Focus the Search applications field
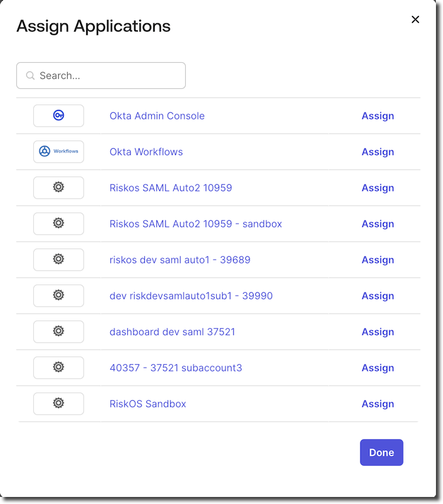 (101, 76)
